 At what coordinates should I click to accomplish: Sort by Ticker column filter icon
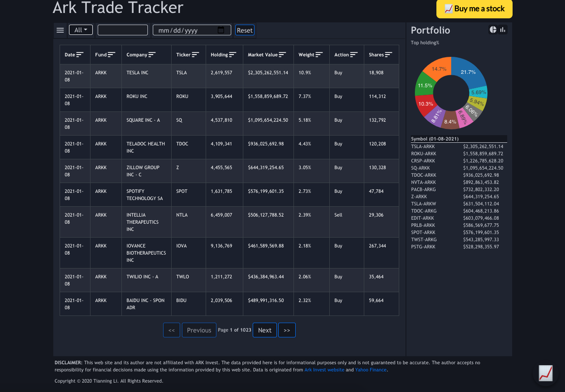(195, 55)
